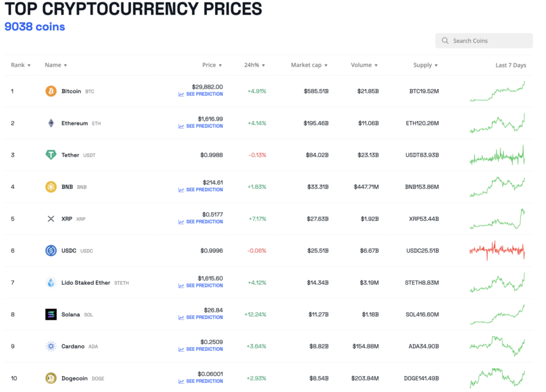Image resolution: width=546 pixels, height=392 pixels.
Task: Toggle the 24h% column sorting
Action: (x=254, y=65)
